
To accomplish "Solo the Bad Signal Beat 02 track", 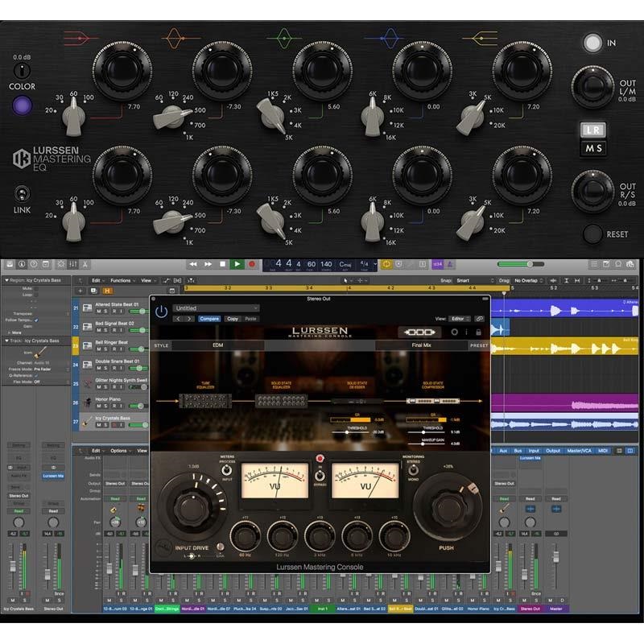I will [106, 330].
